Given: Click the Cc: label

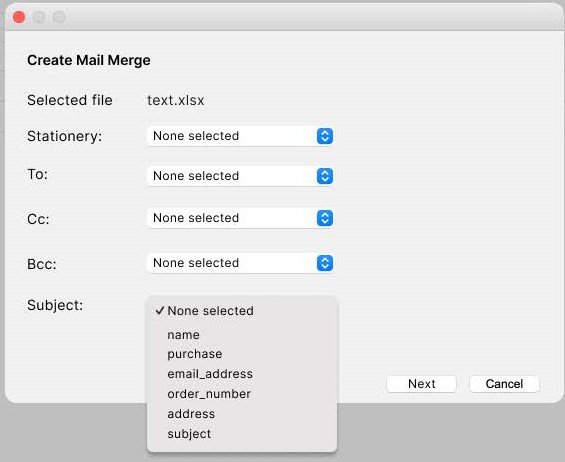Looking at the screenshot, I should tap(38, 219).
